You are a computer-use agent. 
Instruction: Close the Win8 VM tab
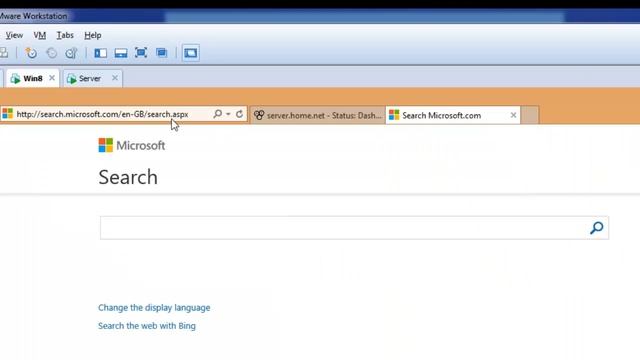(52, 78)
